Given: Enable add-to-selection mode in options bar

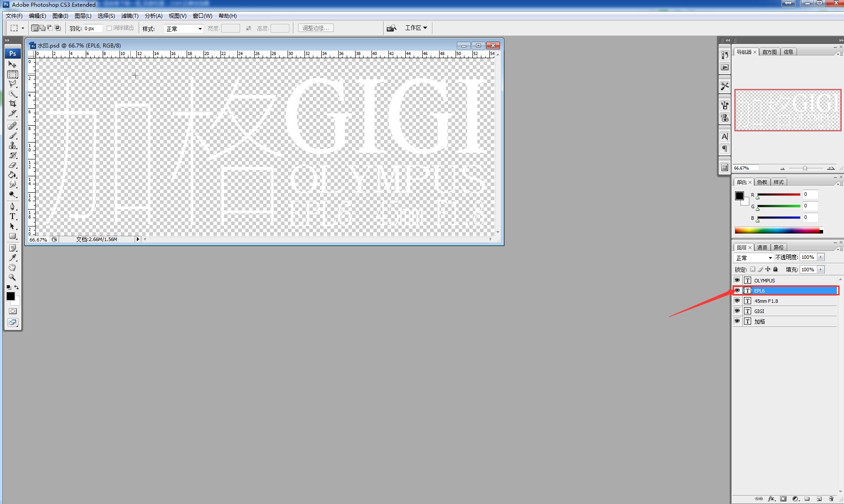Looking at the screenshot, I should tap(43, 28).
